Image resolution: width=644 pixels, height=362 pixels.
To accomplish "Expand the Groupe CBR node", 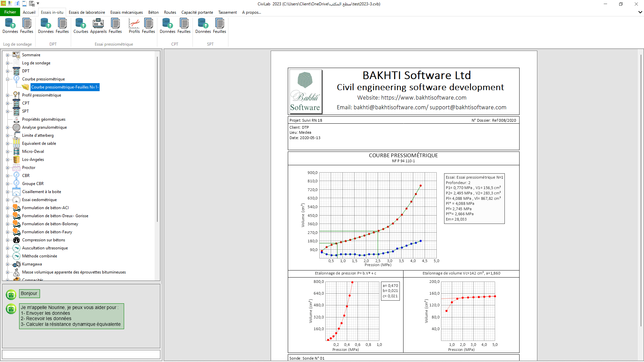I will click(7, 184).
